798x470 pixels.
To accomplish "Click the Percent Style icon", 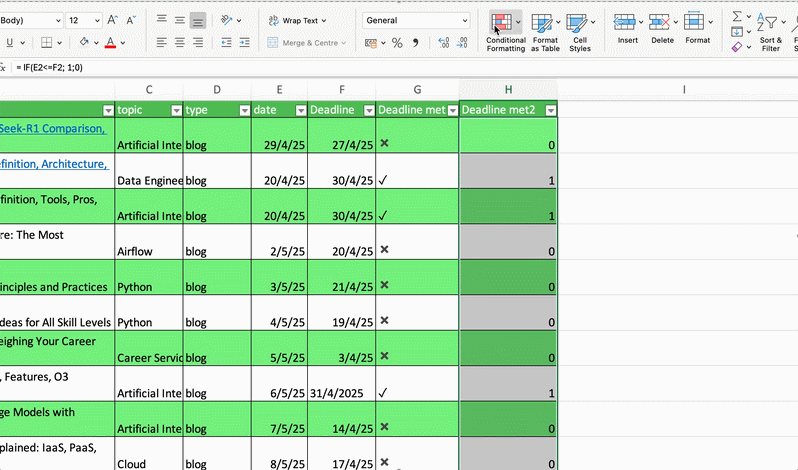I will pos(397,43).
